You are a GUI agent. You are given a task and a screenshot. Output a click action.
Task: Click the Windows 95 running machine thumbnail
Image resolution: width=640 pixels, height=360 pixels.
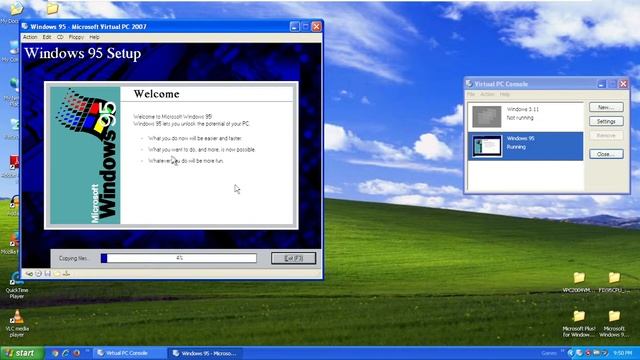point(487,146)
